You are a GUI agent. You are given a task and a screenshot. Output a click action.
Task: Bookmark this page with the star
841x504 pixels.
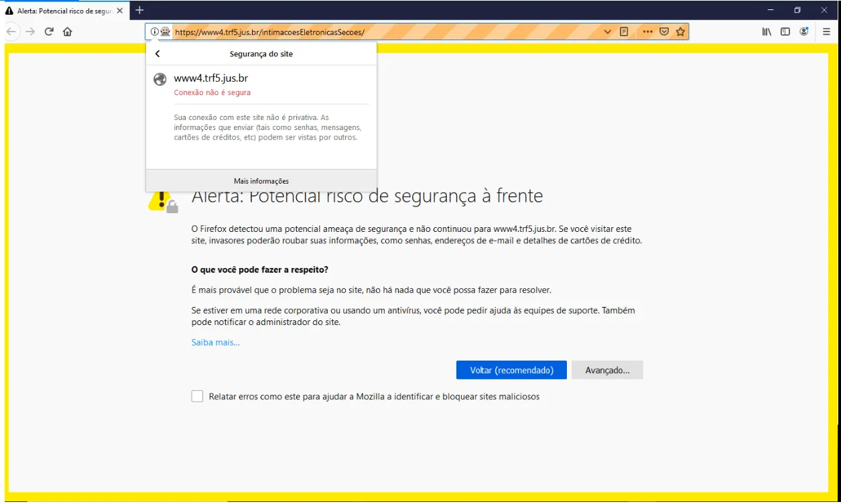[x=680, y=31]
